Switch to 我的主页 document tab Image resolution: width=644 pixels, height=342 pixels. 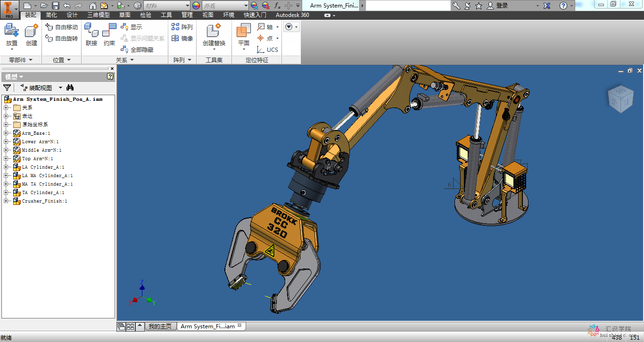coord(160,326)
